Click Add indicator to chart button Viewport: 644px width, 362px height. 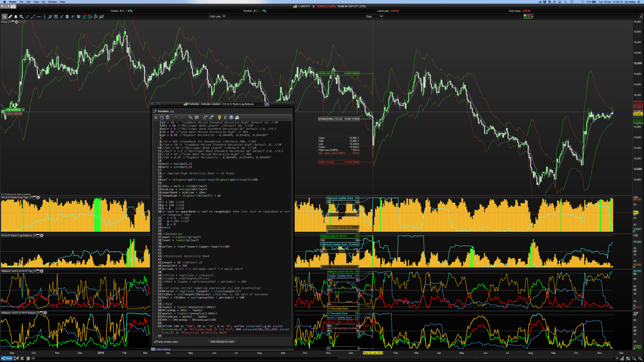(222, 342)
